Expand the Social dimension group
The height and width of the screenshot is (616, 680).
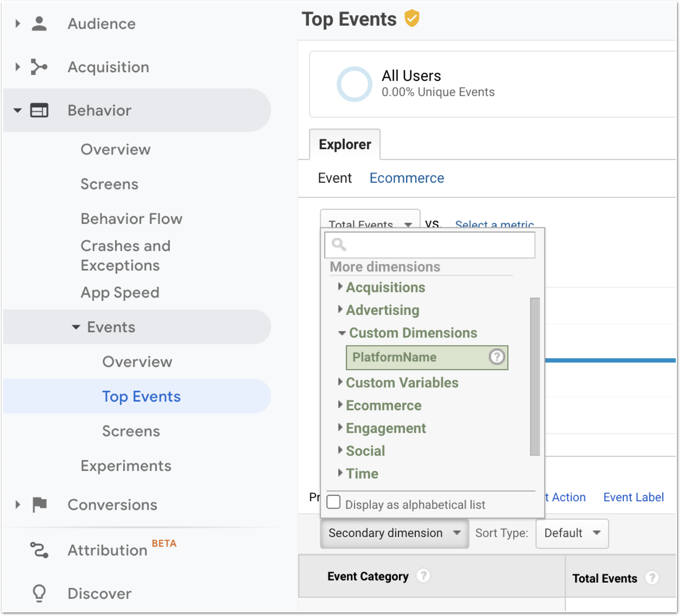point(340,450)
